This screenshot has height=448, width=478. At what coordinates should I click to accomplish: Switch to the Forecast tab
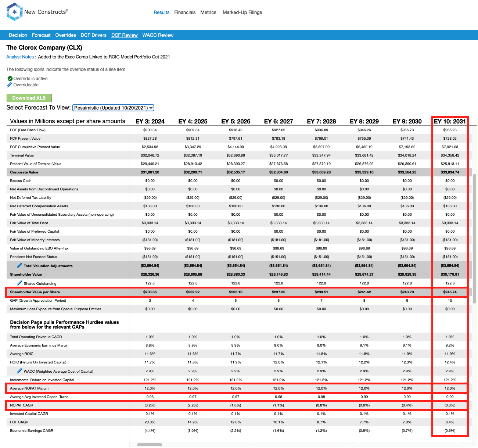[x=41, y=35]
